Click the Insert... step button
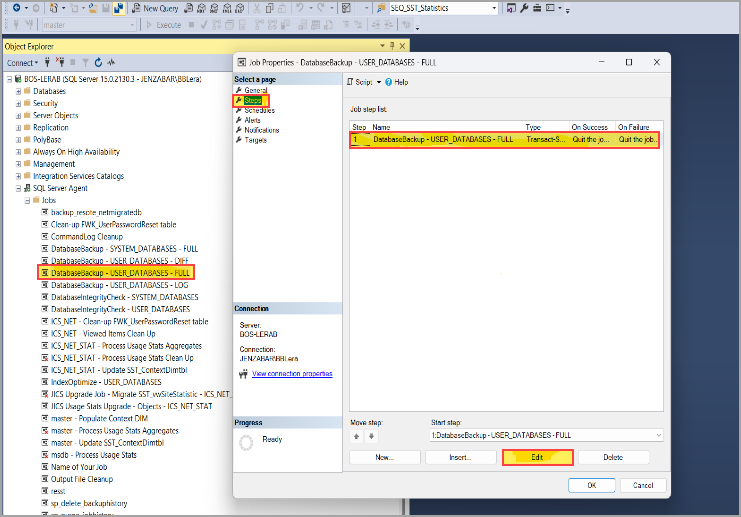Image resolution: width=741 pixels, height=517 pixels. coord(461,457)
